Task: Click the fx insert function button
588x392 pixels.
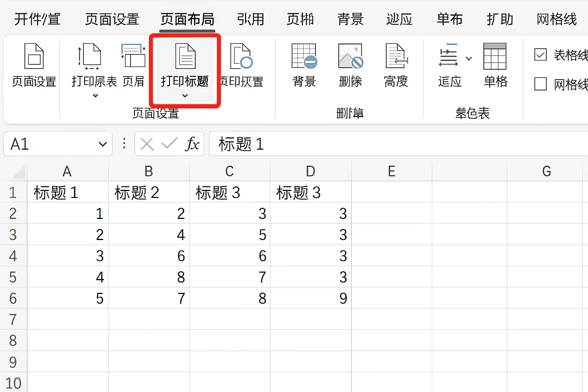Action: pyautogui.click(x=193, y=144)
